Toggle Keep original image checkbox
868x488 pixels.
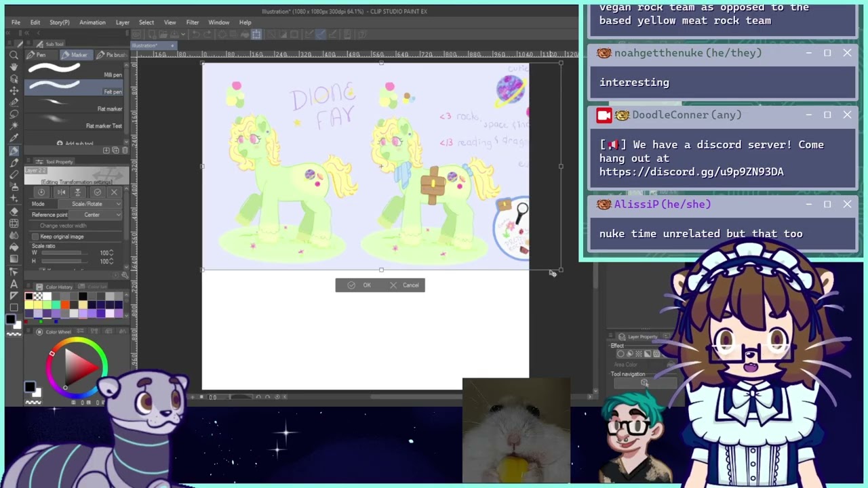tap(35, 237)
